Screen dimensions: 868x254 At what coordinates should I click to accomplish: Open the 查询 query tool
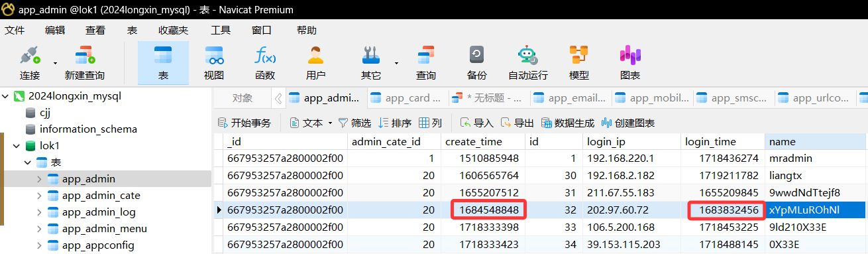click(x=425, y=63)
